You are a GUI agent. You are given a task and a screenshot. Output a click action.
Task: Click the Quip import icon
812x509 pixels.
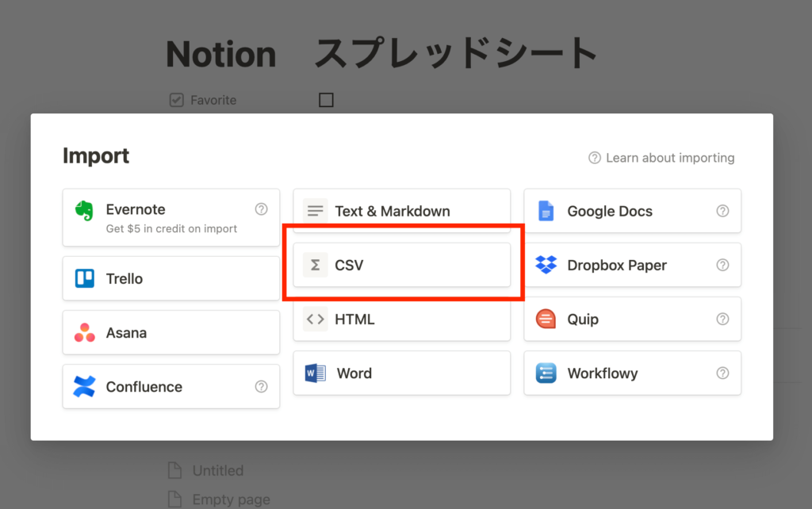coord(546,319)
